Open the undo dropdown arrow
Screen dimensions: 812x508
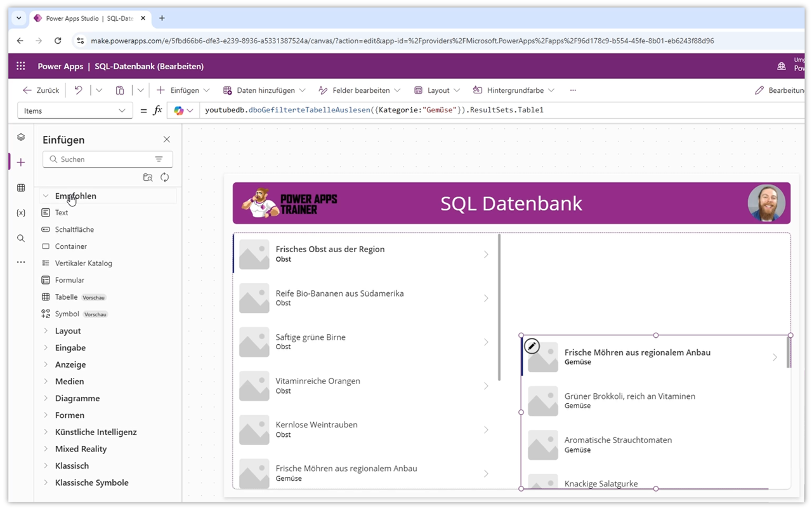(99, 90)
